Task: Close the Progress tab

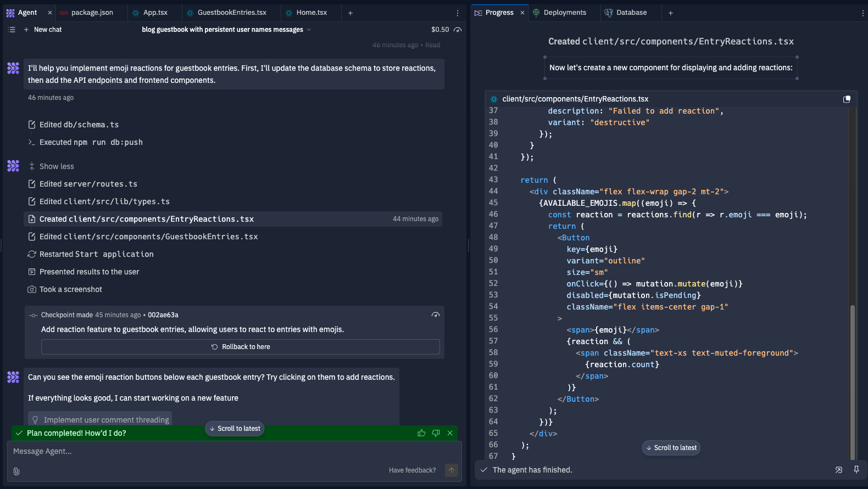Action: [x=522, y=13]
